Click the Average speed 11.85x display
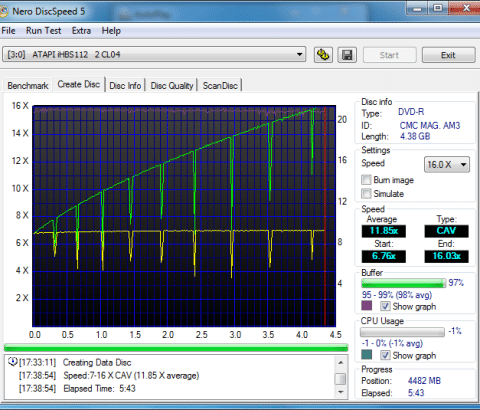 384,231
